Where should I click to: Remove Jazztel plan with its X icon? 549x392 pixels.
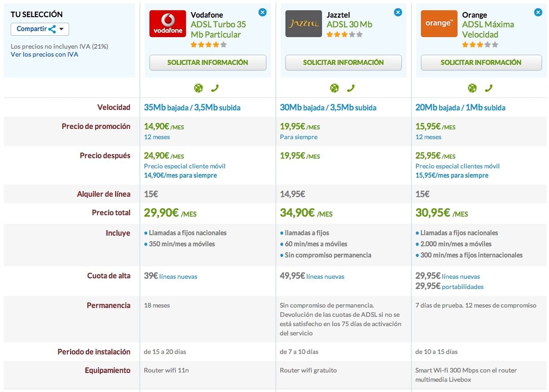[x=398, y=12]
